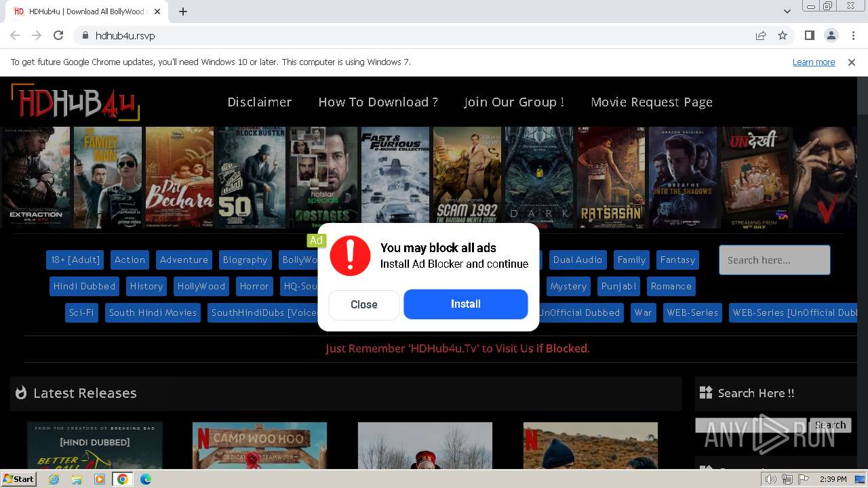Open the Windows Start menu
Screen dimensions: 868x488
point(19,479)
